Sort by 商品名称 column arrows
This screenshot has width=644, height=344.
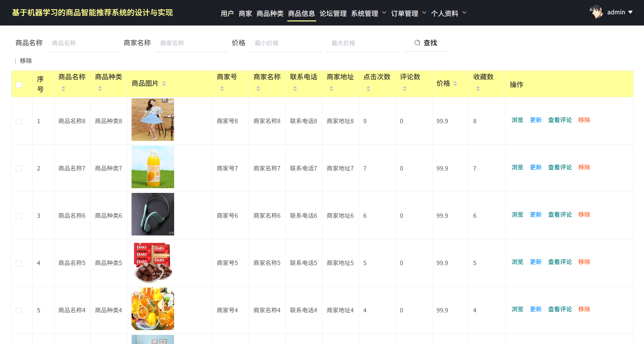click(x=63, y=89)
